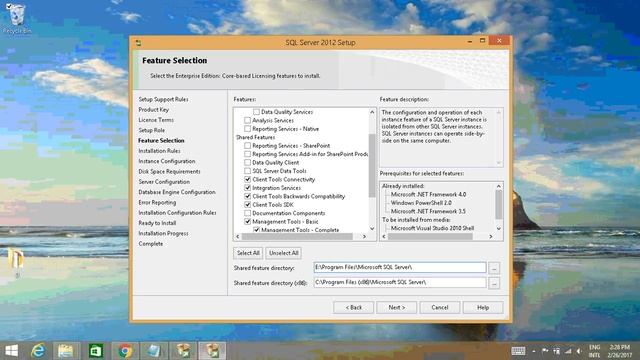Click the Database Engine Configuration step
The width and height of the screenshot is (640, 360).
[x=177, y=192]
